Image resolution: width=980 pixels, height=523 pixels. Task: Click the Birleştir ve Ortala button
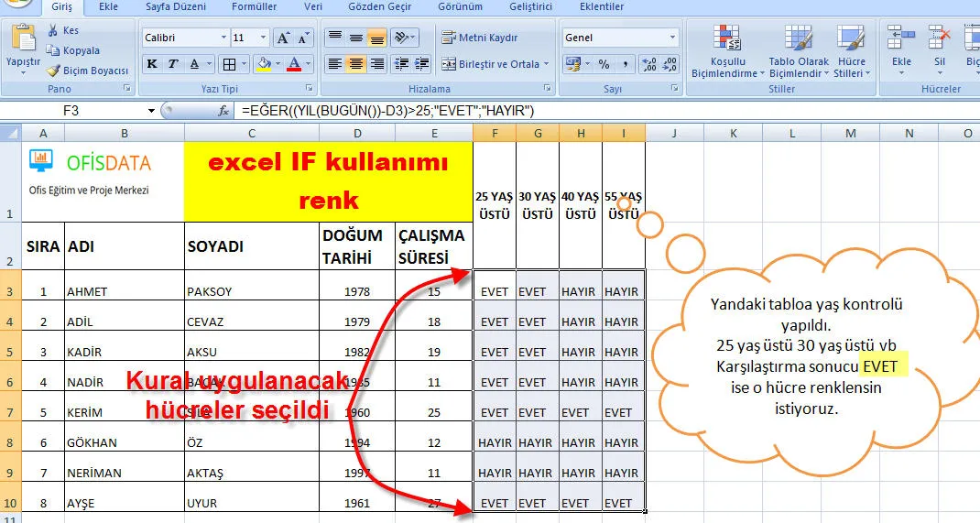(x=495, y=64)
